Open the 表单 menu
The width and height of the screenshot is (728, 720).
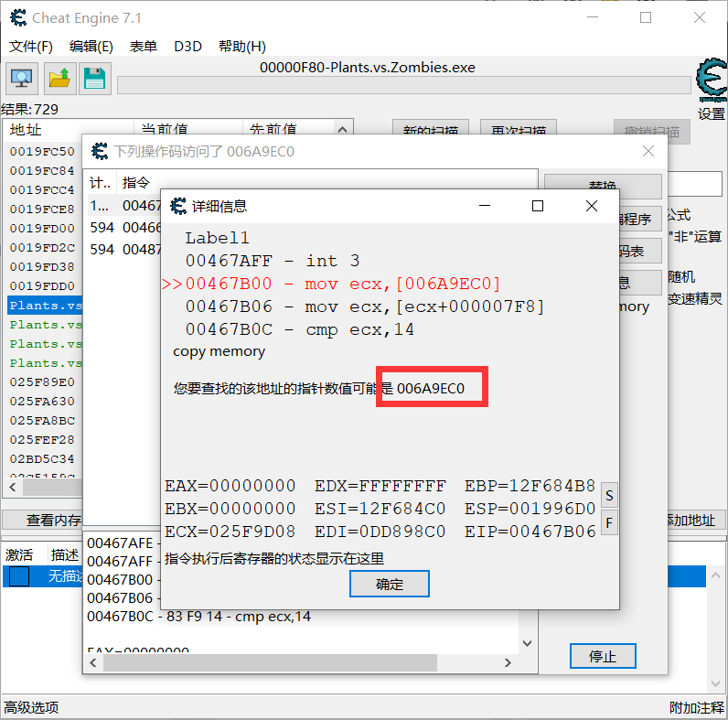point(143,47)
